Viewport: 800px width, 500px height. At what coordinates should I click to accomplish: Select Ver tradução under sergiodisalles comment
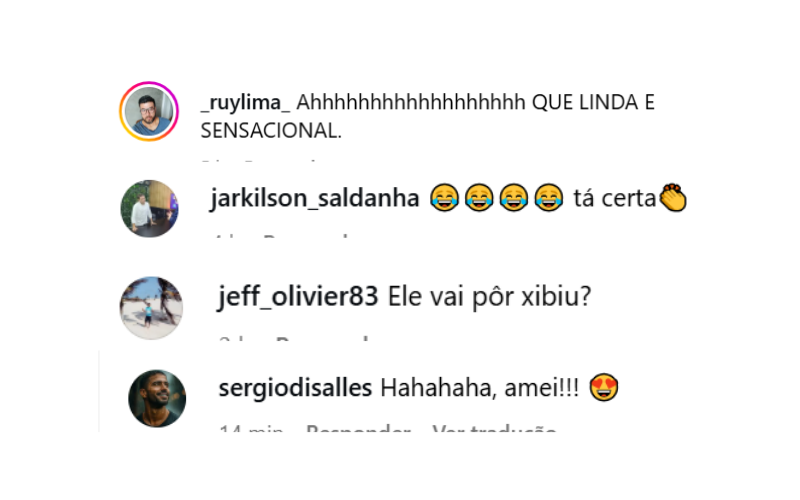[494, 428]
